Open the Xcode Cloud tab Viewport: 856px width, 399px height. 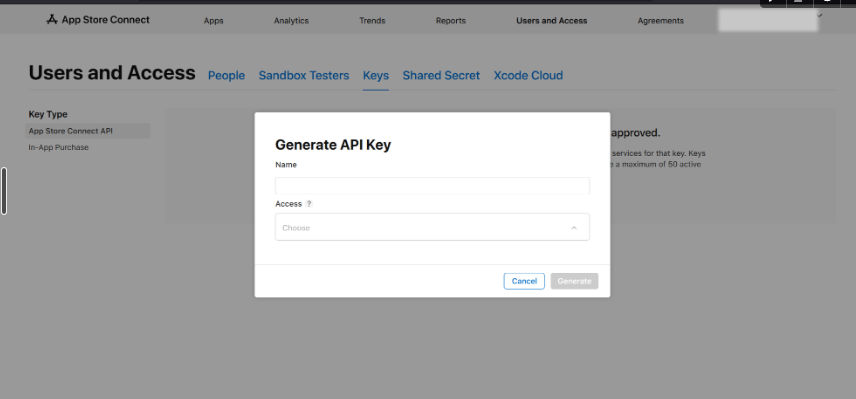coord(528,75)
